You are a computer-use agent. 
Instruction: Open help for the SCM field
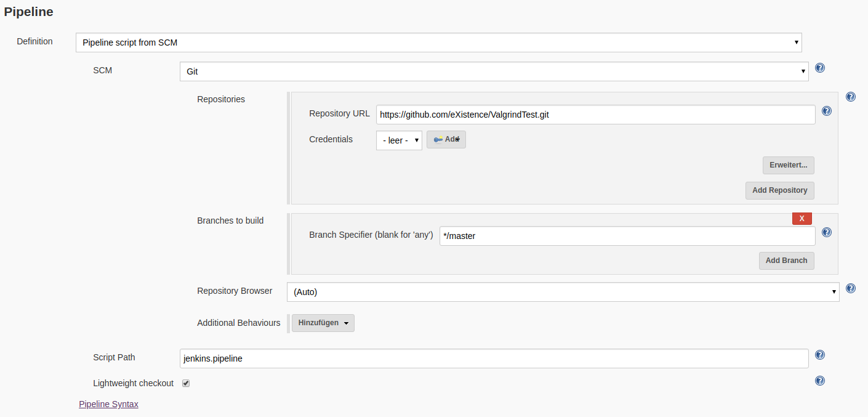click(820, 68)
